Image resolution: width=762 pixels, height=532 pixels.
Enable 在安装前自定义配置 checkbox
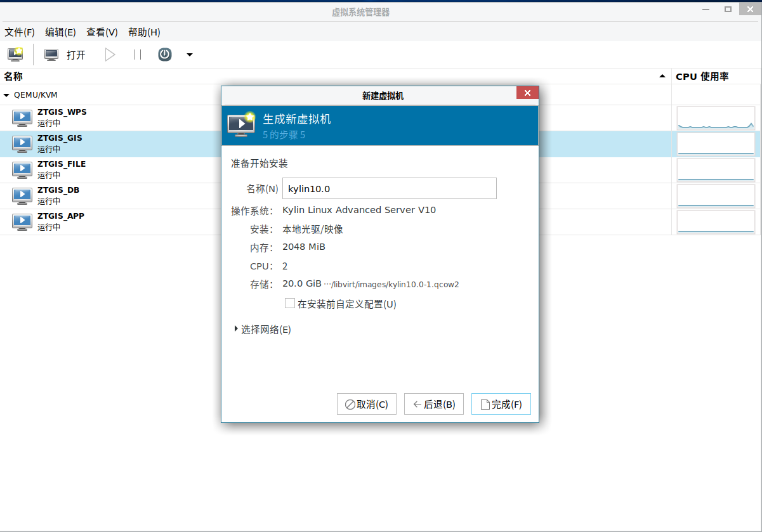[290, 304]
